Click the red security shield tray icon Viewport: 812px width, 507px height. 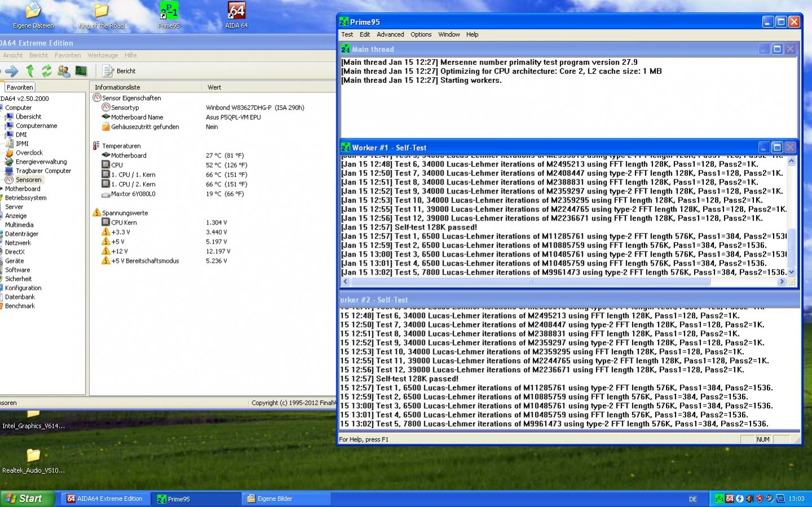(x=760, y=499)
